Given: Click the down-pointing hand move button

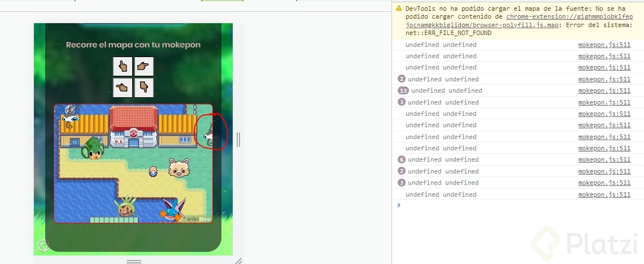Looking at the screenshot, I should pyautogui.click(x=143, y=88).
